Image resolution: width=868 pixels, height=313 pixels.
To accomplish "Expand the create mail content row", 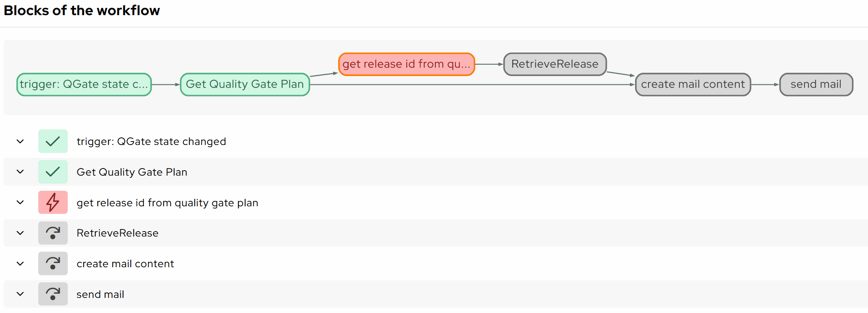I will 20,263.
